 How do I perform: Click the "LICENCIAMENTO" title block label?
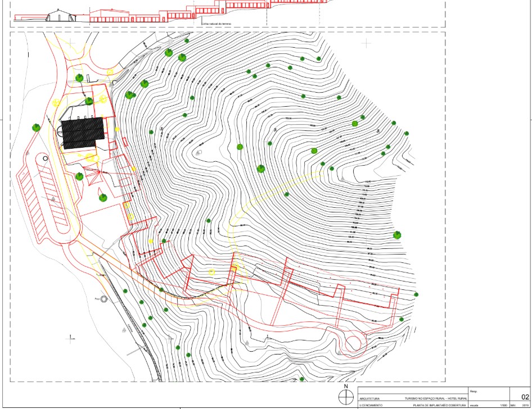point(371,405)
